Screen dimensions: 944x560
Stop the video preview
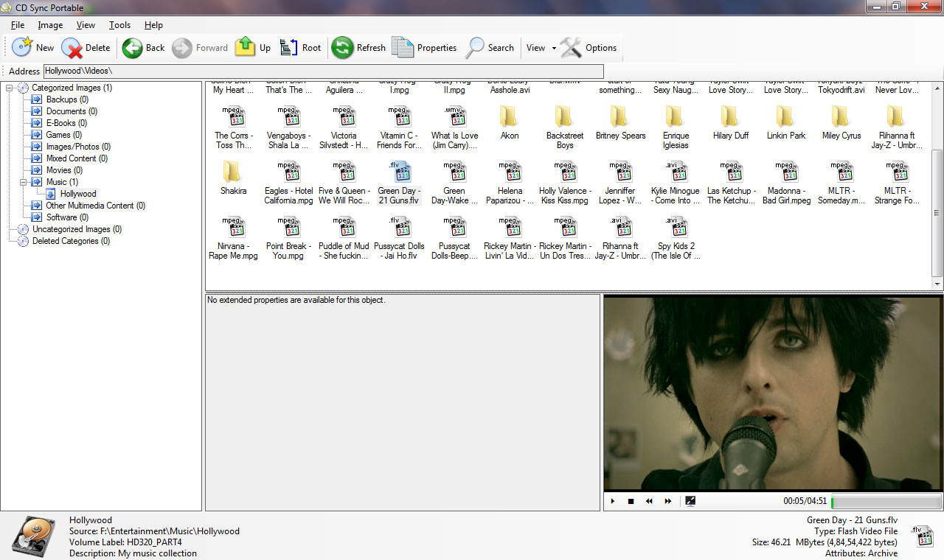[x=631, y=501]
